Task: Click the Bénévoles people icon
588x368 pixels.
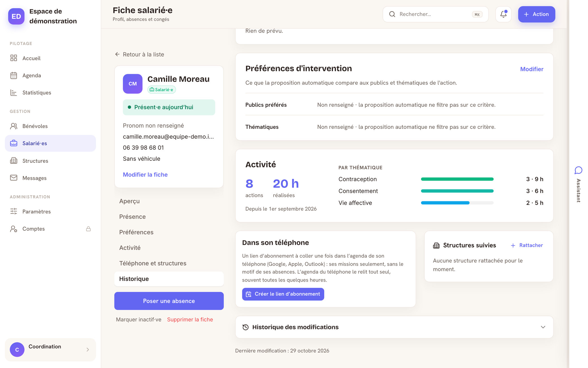Action: point(14,126)
